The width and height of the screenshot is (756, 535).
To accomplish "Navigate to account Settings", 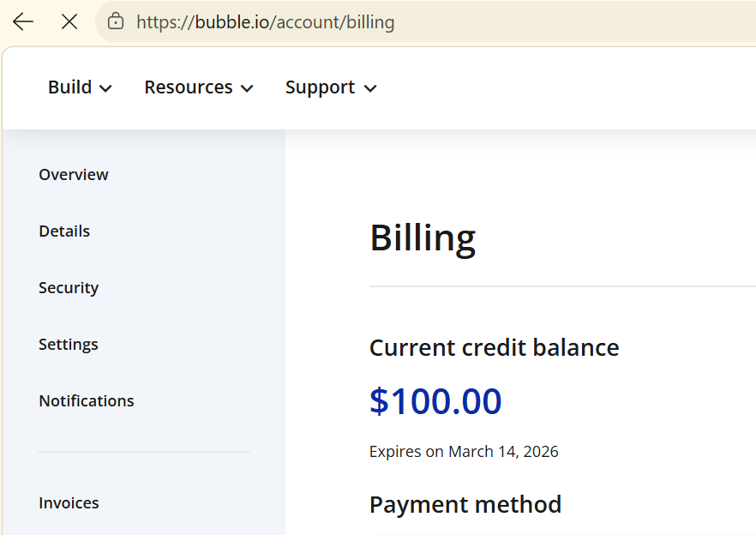I will click(69, 345).
